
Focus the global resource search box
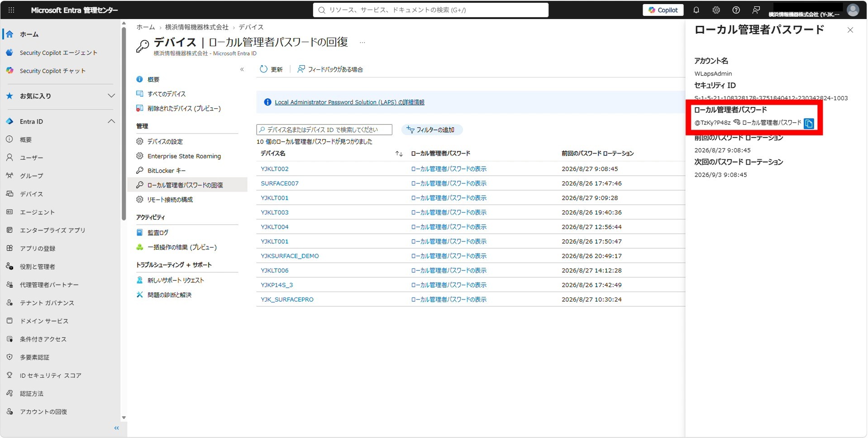[430, 10]
